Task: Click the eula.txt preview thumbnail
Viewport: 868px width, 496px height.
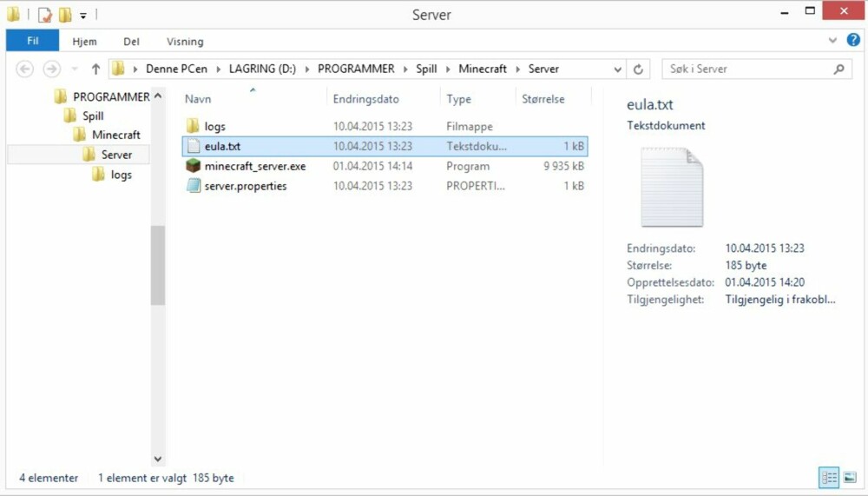Action: click(x=672, y=187)
